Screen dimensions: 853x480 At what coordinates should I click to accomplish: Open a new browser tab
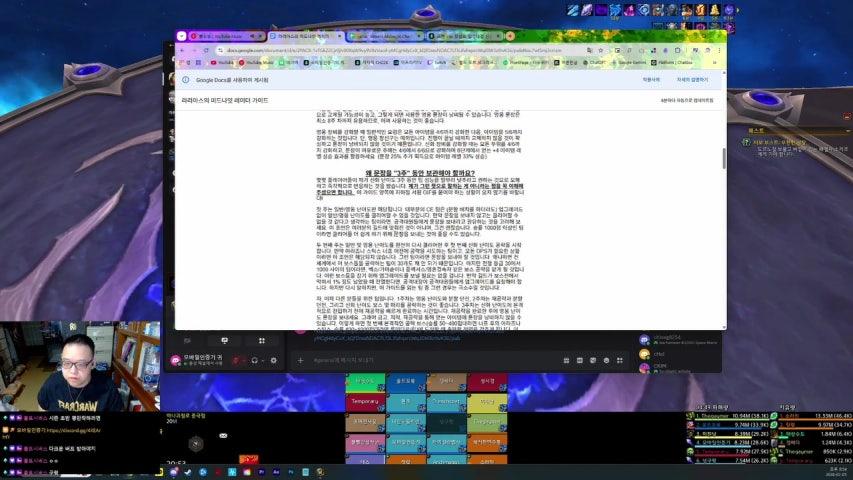pos(510,36)
